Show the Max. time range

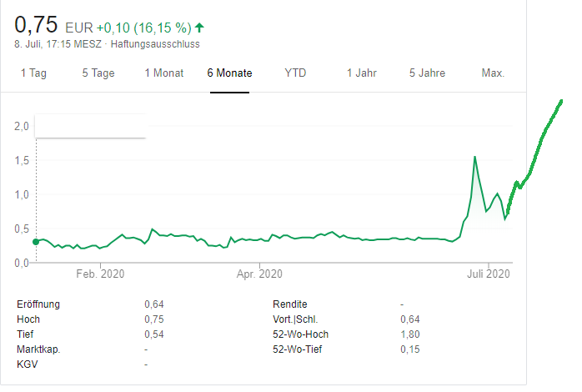493,73
